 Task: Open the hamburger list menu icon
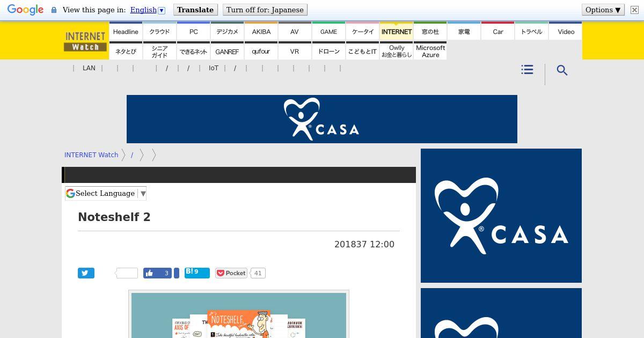(527, 70)
